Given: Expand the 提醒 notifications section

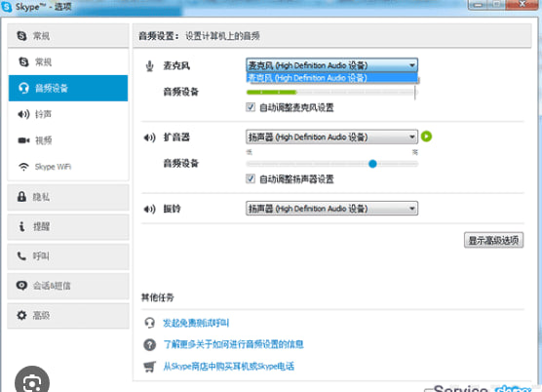Looking at the screenshot, I should [68, 227].
